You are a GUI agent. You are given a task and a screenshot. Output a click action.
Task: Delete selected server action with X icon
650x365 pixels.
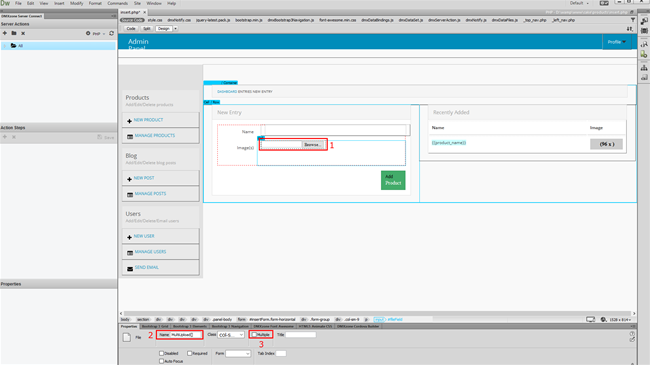click(x=23, y=33)
